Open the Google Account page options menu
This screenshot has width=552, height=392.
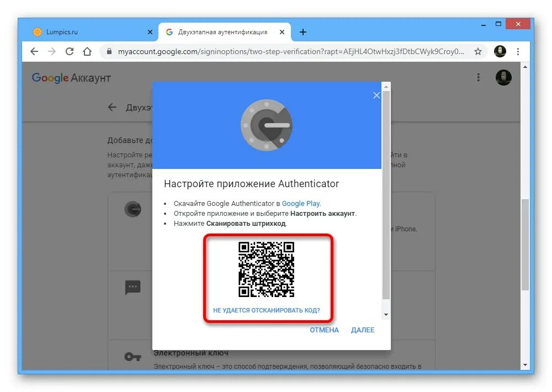point(478,77)
